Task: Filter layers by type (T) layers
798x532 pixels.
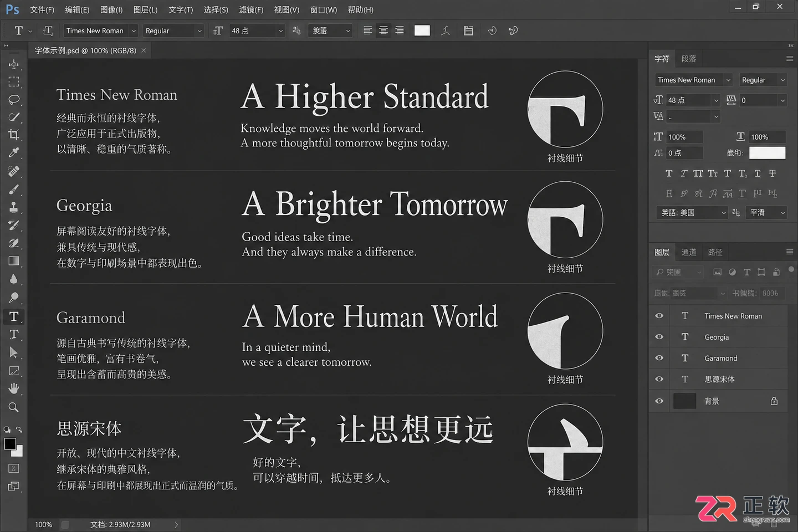Action: [x=746, y=272]
